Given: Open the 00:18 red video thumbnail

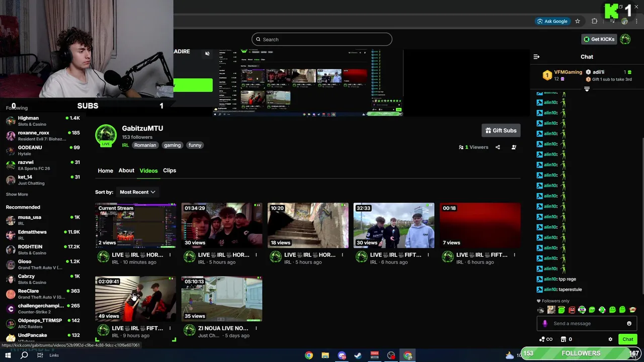Looking at the screenshot, I should (480, 225).
